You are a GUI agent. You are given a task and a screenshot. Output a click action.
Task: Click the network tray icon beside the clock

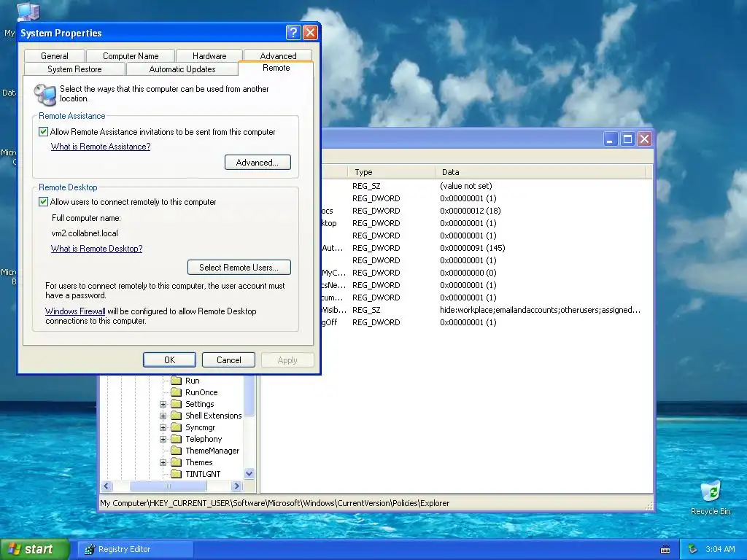[693, 549]
